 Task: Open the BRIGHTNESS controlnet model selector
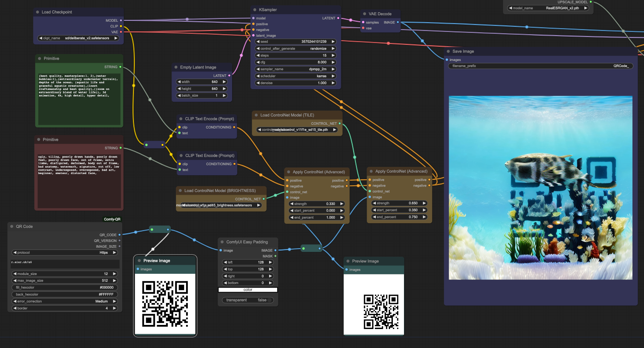click(220, 205)
